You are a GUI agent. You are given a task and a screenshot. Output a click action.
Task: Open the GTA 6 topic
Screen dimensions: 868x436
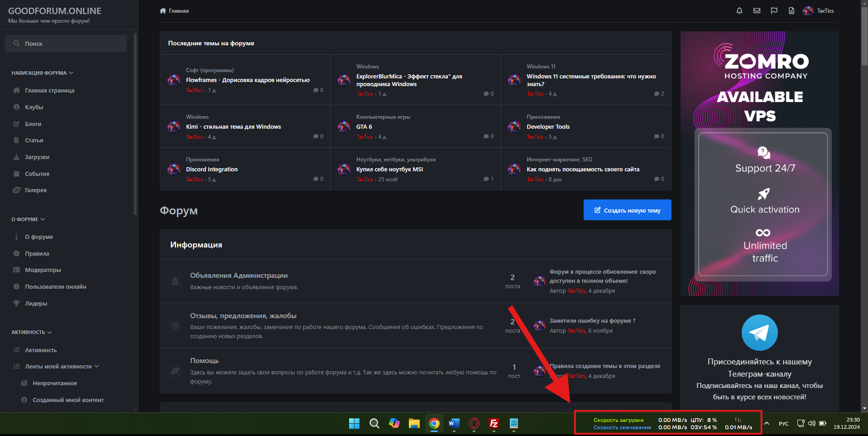364,127
